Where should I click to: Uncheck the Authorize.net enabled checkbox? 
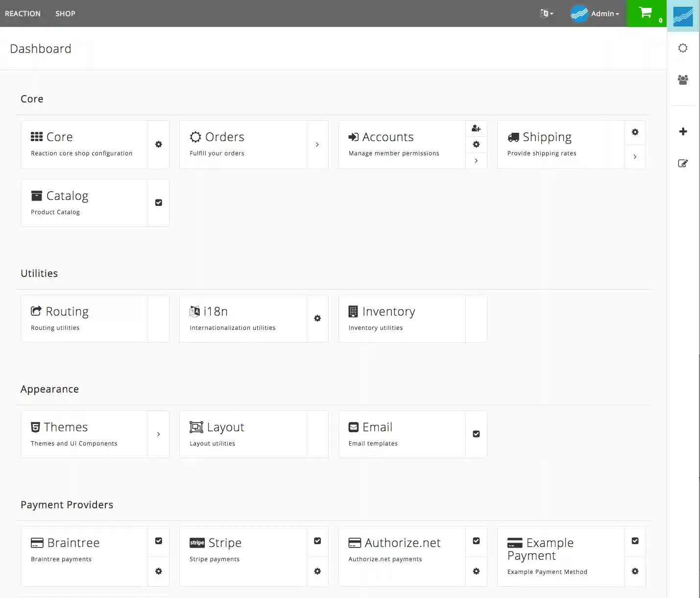[476, 541]
